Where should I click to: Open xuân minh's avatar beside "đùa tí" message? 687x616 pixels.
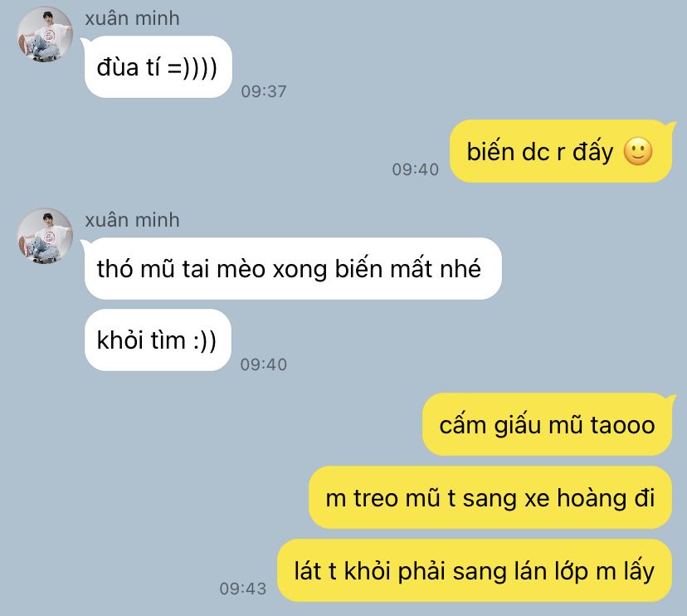coord(45,34)
